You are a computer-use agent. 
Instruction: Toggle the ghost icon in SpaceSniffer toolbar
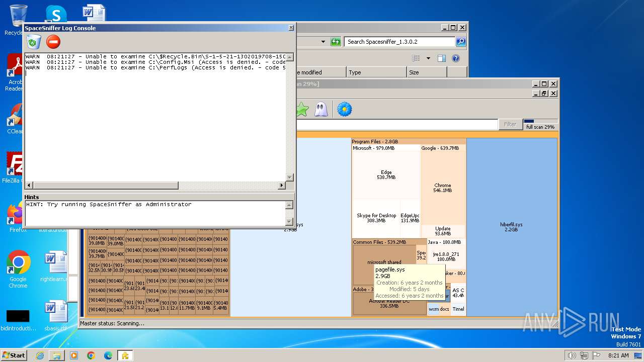(321, 109)
